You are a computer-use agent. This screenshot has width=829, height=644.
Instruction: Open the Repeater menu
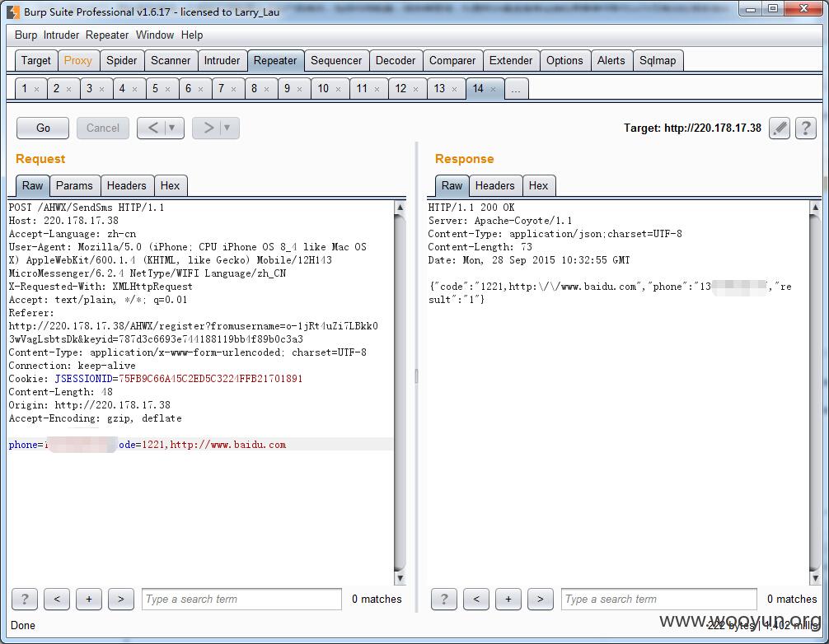point(107,35)
